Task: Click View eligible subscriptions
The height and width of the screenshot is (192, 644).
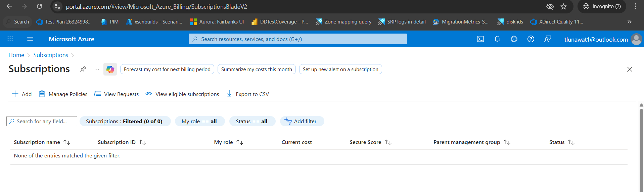Action: 182,94
